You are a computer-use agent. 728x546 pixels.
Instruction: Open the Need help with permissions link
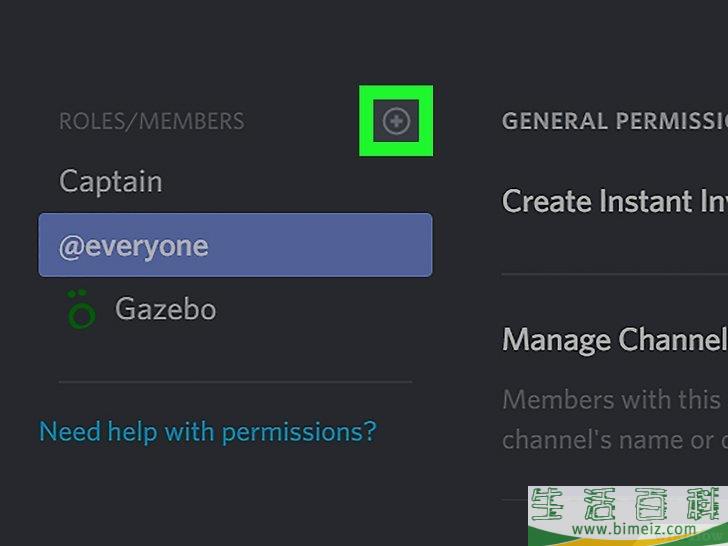pyautogui.click(x=207, y=432)
